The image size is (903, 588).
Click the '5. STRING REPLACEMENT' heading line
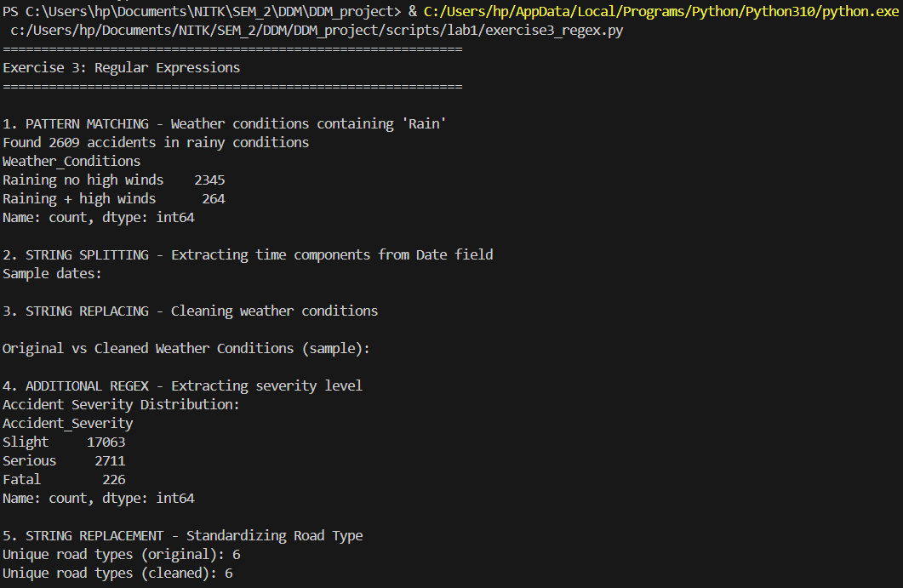tap(182, 535)
